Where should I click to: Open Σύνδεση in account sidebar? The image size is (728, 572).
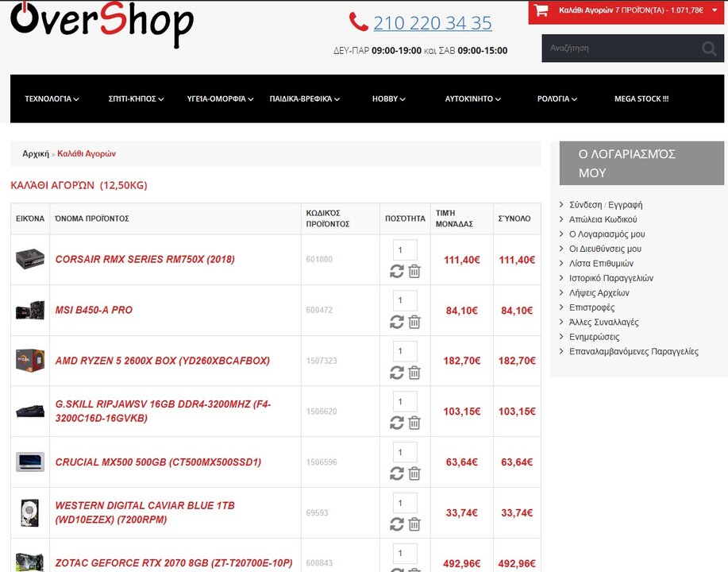(x=585, y=205)
